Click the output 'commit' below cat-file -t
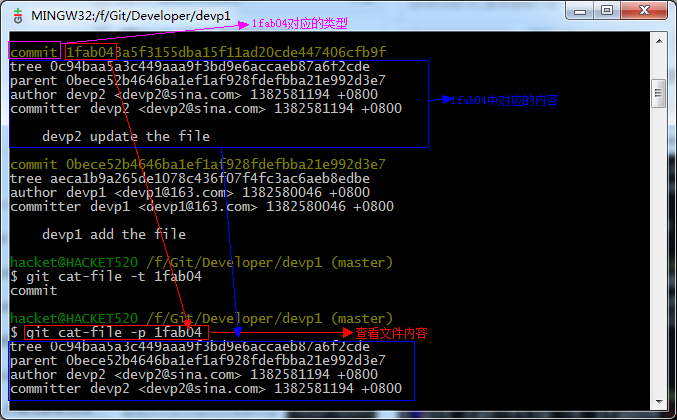The height and width of the screenshot is (420, 677). tap(34, 291)
